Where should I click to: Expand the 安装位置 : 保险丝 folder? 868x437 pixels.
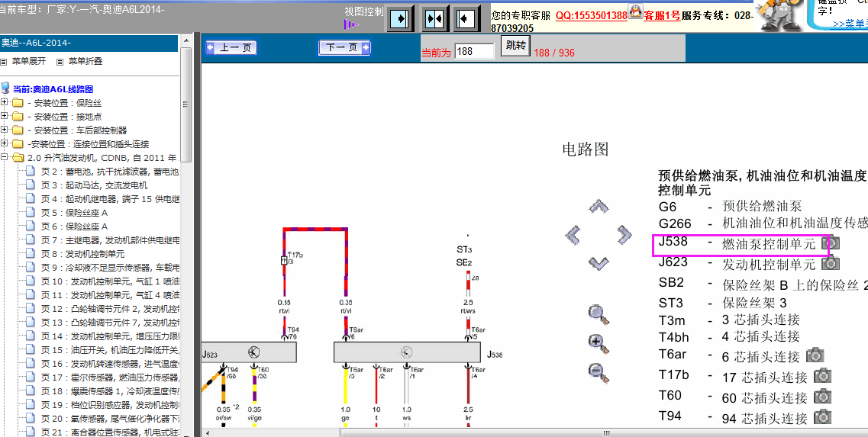(5, 103)
